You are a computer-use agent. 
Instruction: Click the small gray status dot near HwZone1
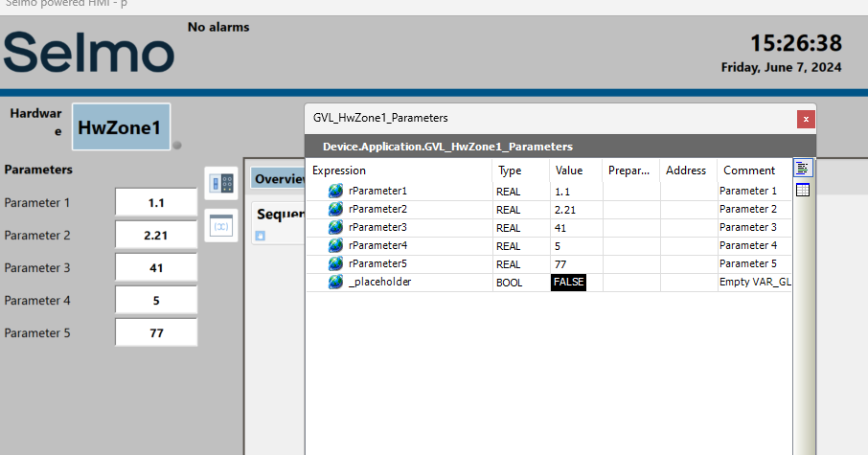[x=177, y=146]
